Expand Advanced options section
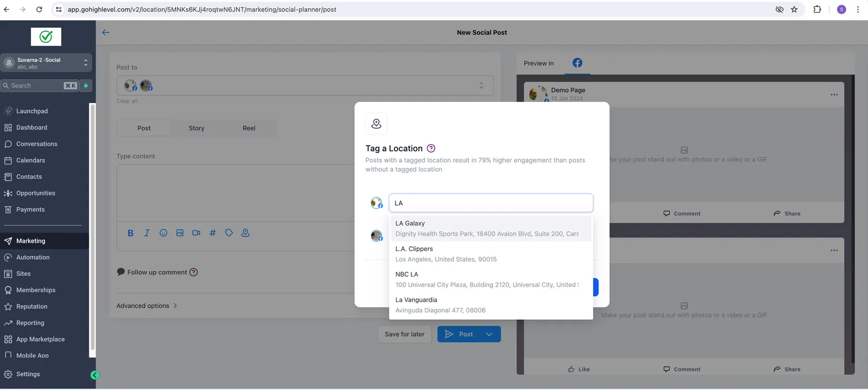Image resolution: width=868 pixels, height=390 pixels. pyautogui.click(x=147, y=306)
